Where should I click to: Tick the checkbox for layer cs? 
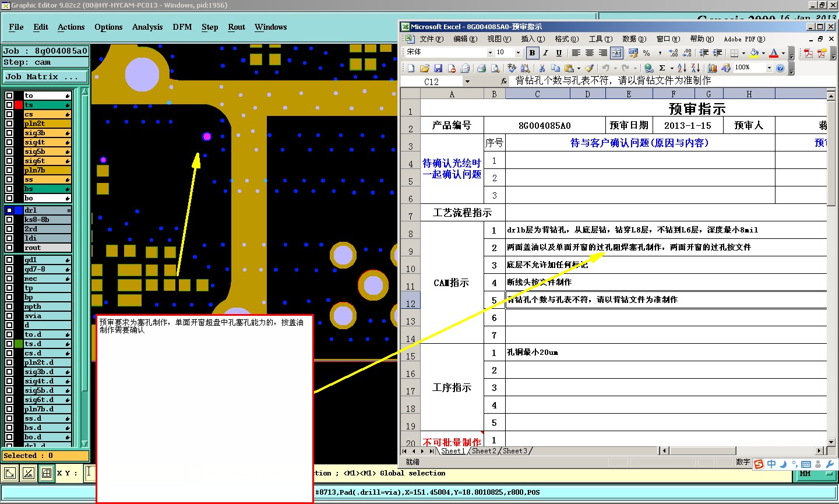[9, 114]
